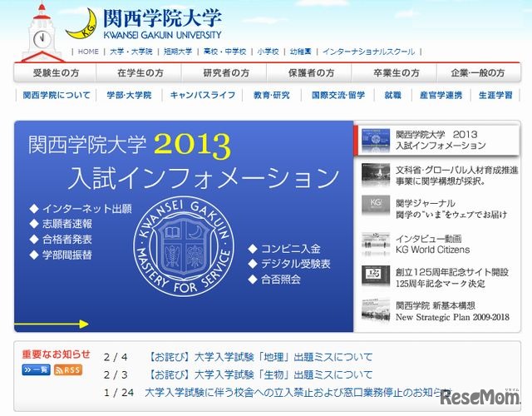Open 幼稚園 link
Image resolution: width=532 pixels, height=416 pixels.
pyautogui.click(x=301, y=52)
